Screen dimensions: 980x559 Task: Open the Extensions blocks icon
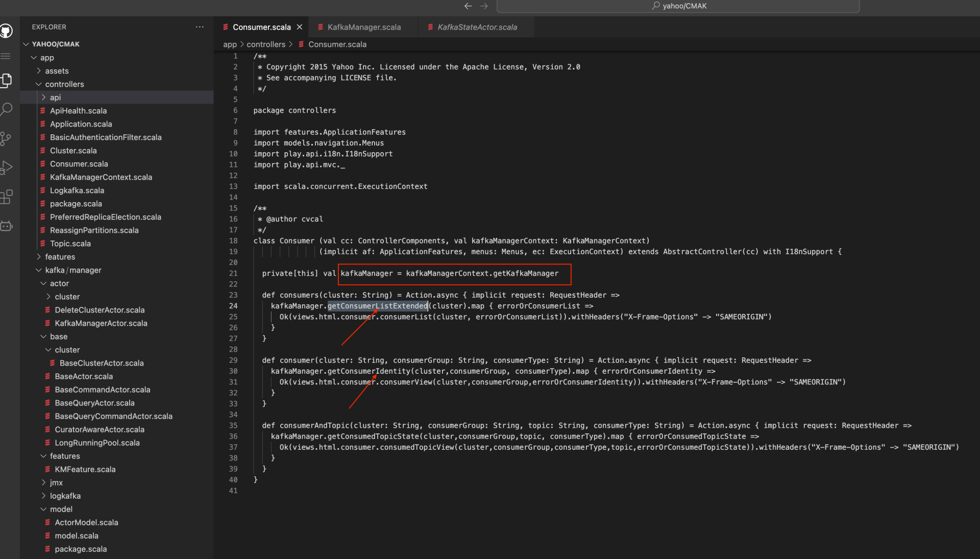[6, 197]
